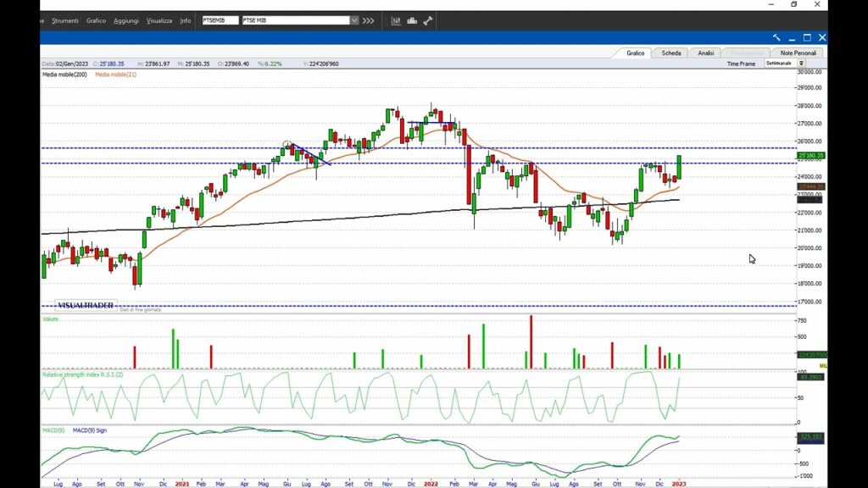868x488 pixels.
Task: Click the bar-chart toolbar icon
Action: coord(412,20)
